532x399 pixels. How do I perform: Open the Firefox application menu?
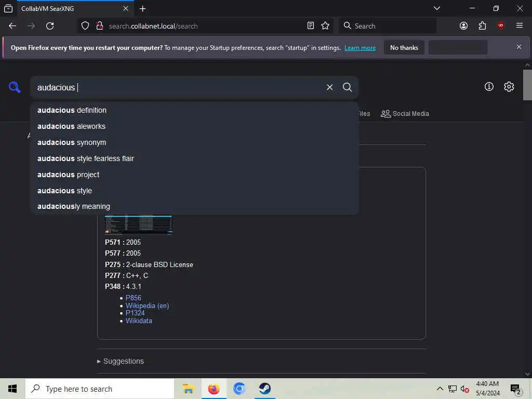tap(519, 26)
